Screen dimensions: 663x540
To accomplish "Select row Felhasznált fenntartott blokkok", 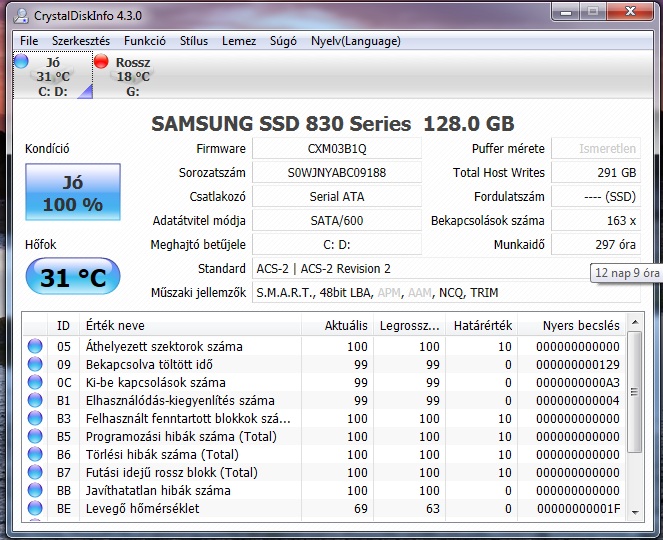I will (324, 418).
